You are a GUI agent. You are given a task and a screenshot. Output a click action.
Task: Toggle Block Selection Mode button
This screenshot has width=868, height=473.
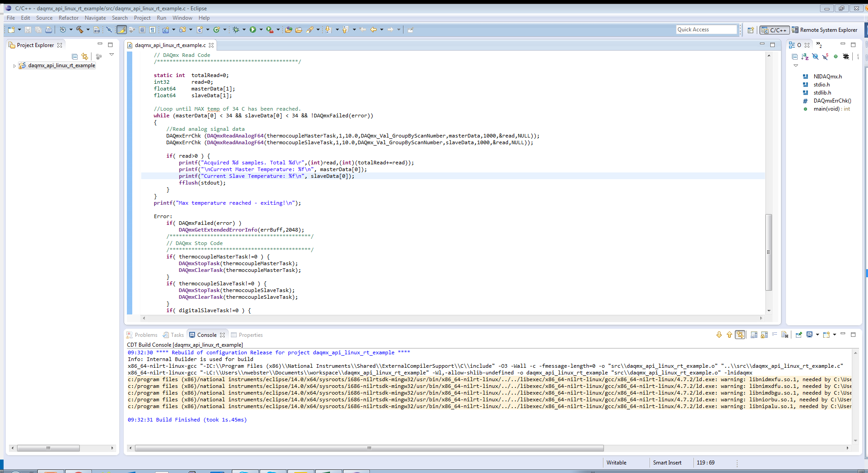tap(142, 30)
